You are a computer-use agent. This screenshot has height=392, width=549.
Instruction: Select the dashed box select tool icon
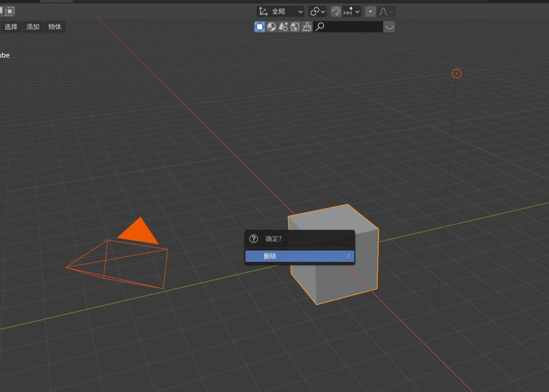coord(10,11)
